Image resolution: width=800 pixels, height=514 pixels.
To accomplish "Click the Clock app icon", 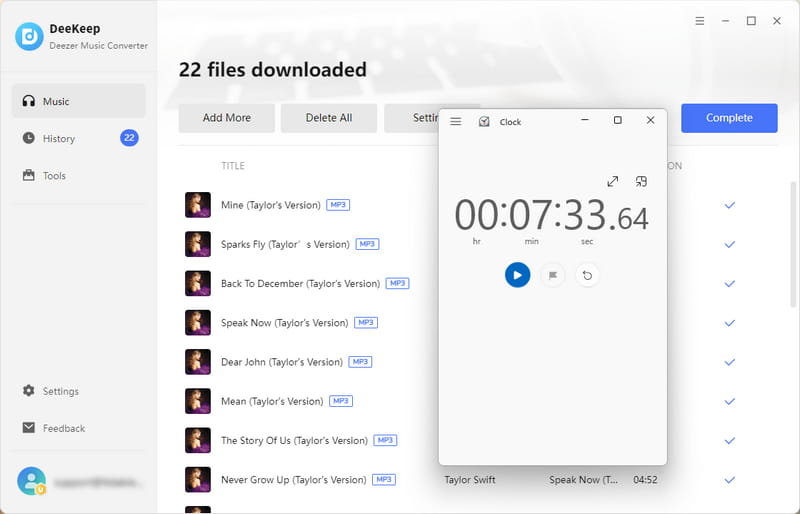I will pyautogui.click(x=484, y=121).
